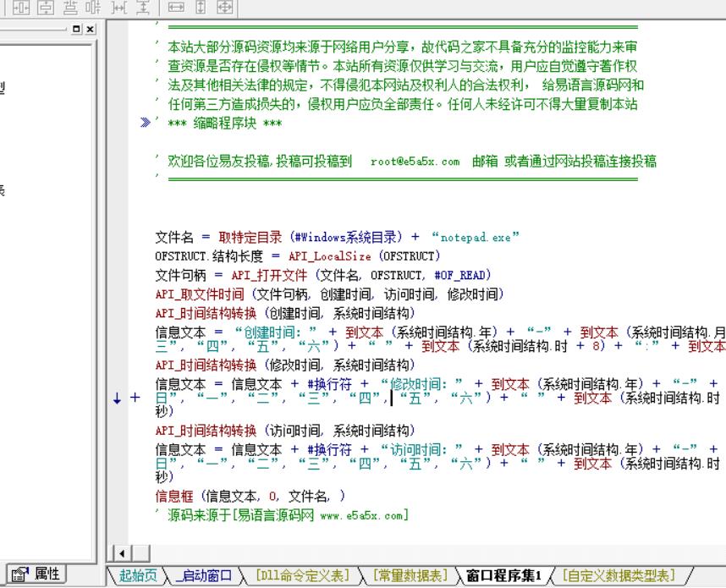Click the down arrow in the code gutter
The width and height of the screenshot is (726, 588).
click(x=117, y=398)
